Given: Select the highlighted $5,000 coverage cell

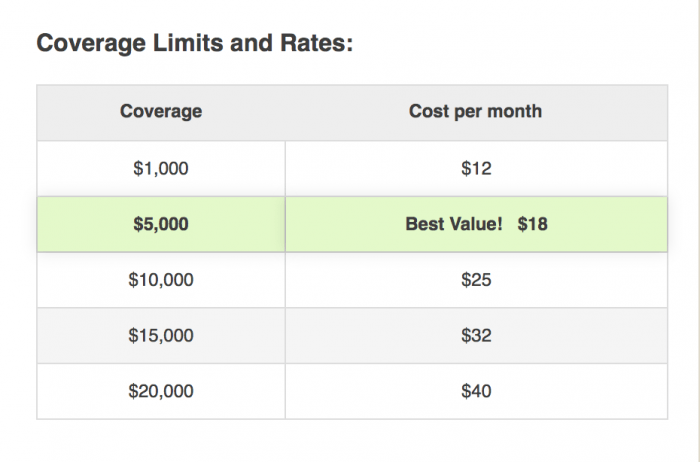Looking at the screenshot, I should coord(161,224).
